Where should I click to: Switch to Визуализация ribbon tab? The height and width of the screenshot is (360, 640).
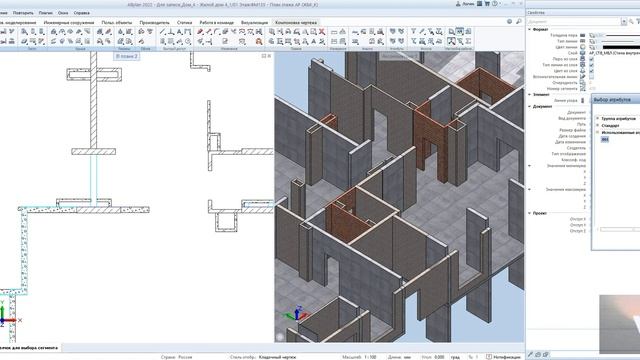click(x=254, y=22)
